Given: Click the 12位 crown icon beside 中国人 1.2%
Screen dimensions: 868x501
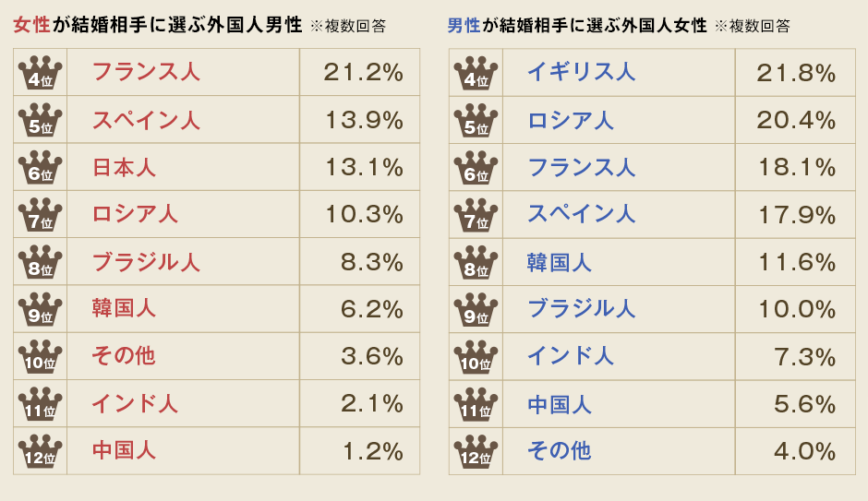Looking at the screenshot, I should click(x=40, y=451).
